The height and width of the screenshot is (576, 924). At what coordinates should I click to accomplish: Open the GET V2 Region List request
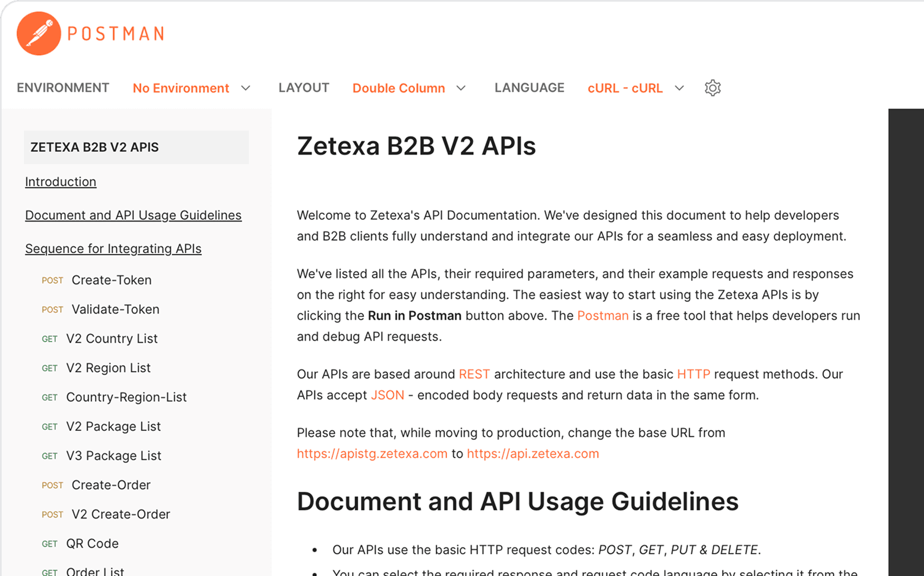[x=108, y=368]
